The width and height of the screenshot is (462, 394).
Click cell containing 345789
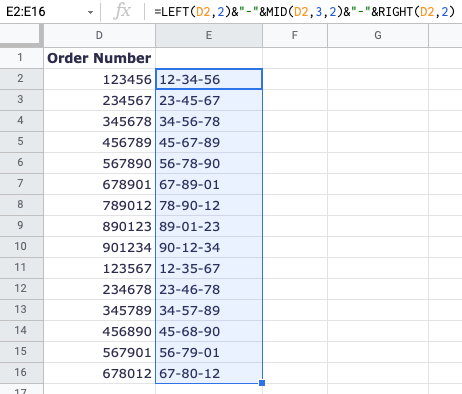99,310
